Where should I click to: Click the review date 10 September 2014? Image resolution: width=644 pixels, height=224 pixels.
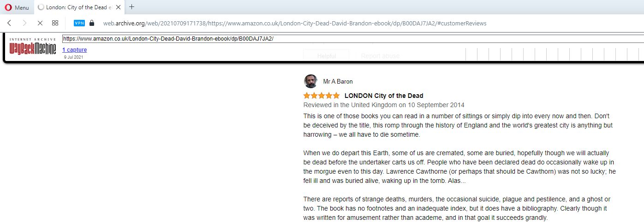(436, 105)
